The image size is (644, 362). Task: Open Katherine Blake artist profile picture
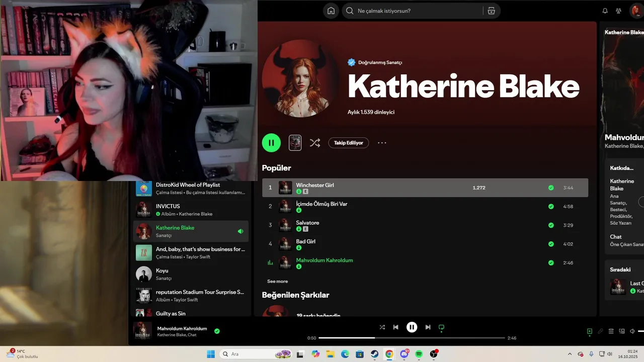pos(301,78)
